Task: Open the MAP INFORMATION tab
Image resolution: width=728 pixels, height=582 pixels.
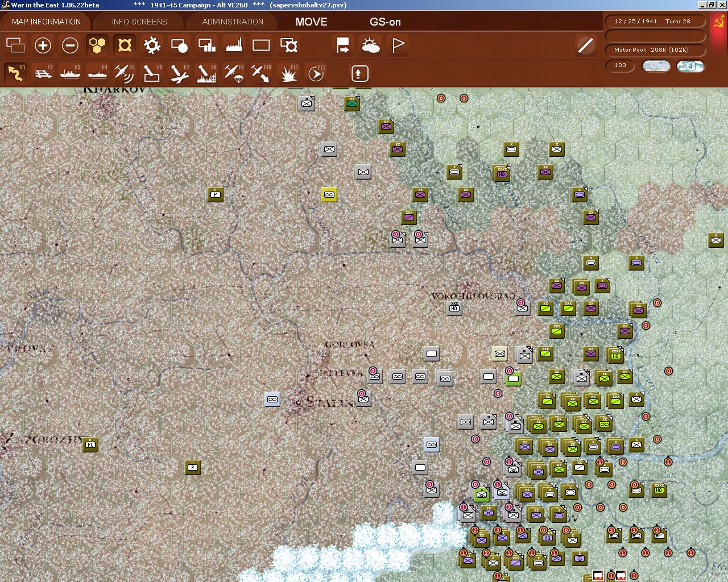Action: point(46,22)
